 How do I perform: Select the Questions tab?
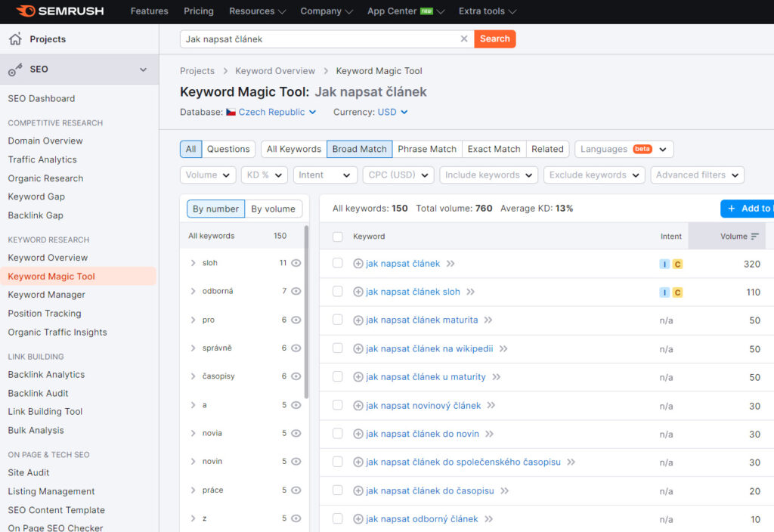(228, 149)
